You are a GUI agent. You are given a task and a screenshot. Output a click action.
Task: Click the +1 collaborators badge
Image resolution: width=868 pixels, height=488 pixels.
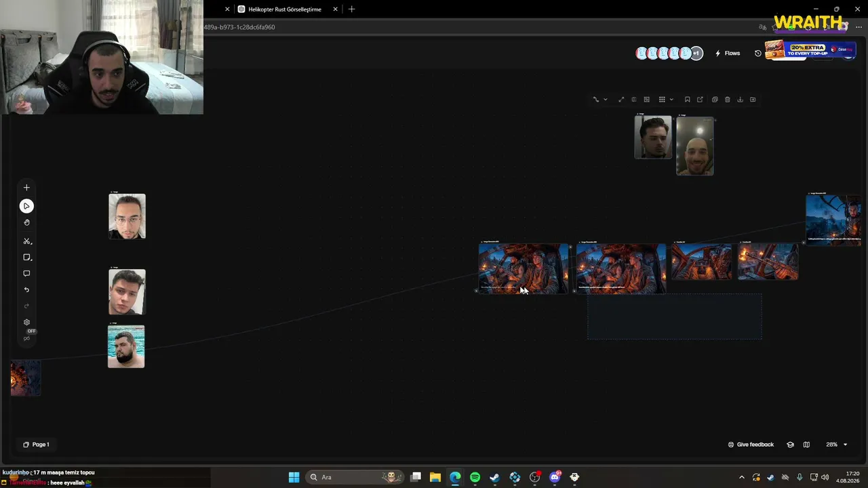(696, 54)
